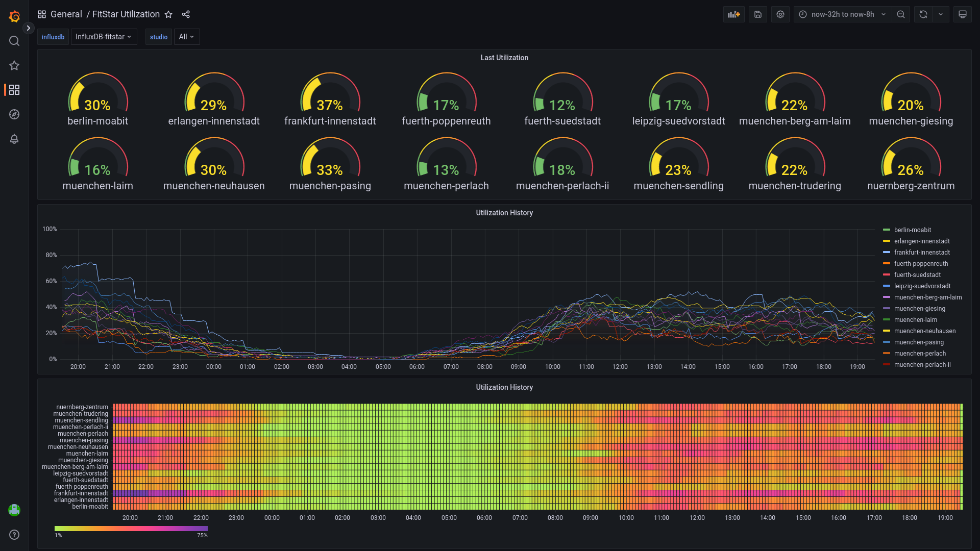Mark dashboard as favorite star
This screenshot has width=980, height=551.
(x=168, y=14)
